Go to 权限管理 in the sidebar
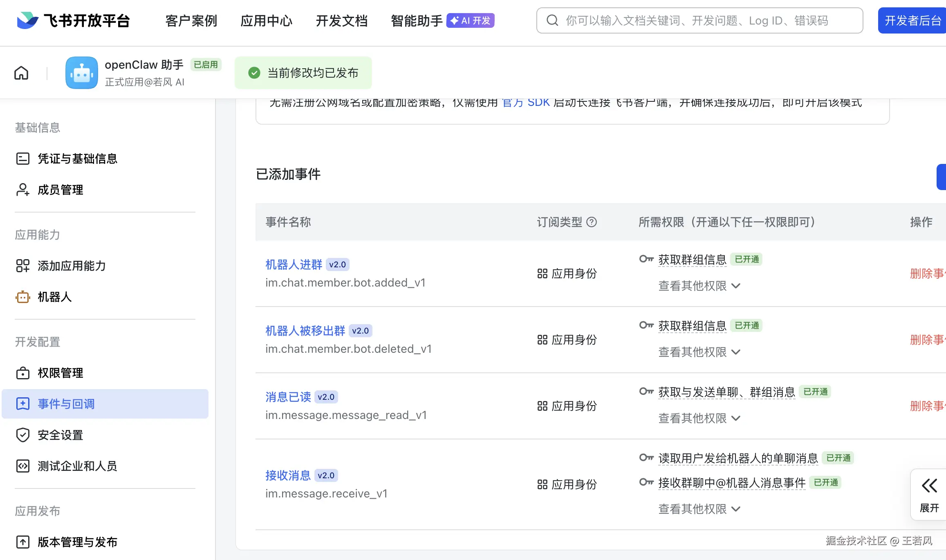This screenshot has height=560, width=946. (x=61, y=373)
